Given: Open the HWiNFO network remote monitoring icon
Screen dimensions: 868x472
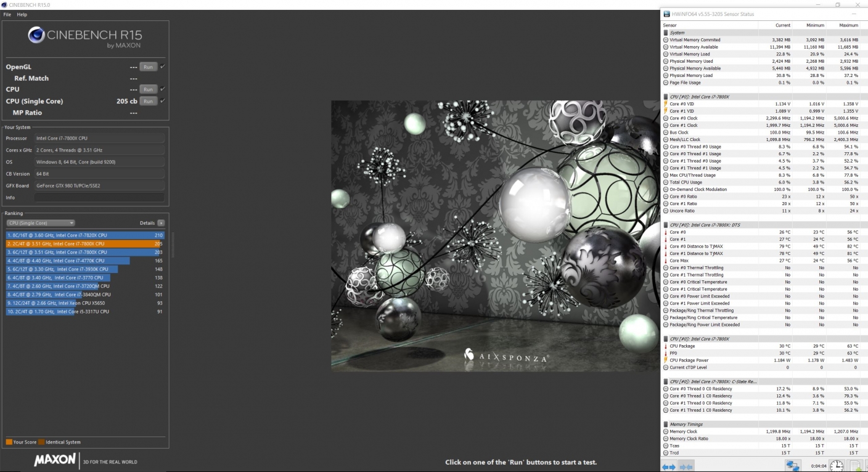Looking at the screenshot, I should (792, 466).
